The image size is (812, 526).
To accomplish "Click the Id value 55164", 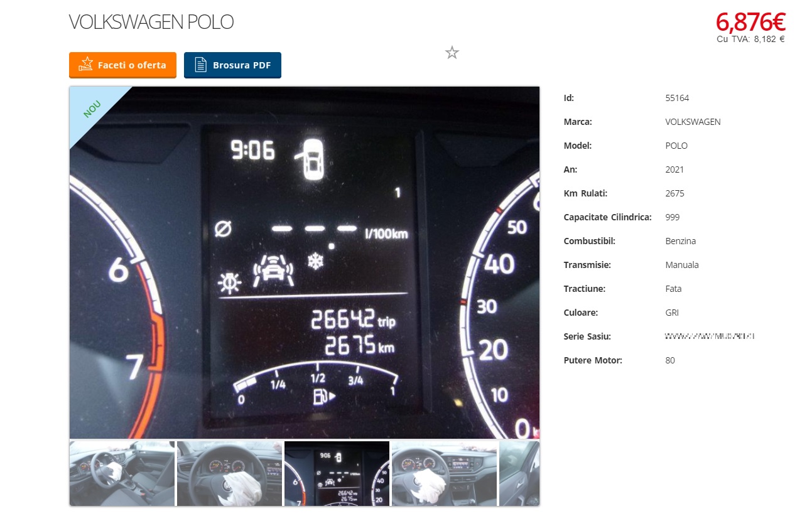I will click(677, 98).
